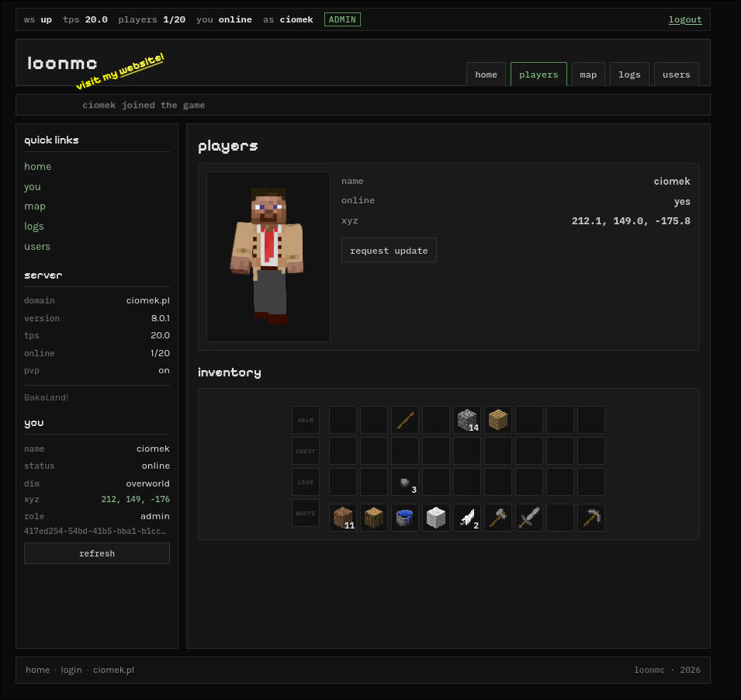741x700 pixels.
Task: Open users in quick links
Action: tap(37, 246)
